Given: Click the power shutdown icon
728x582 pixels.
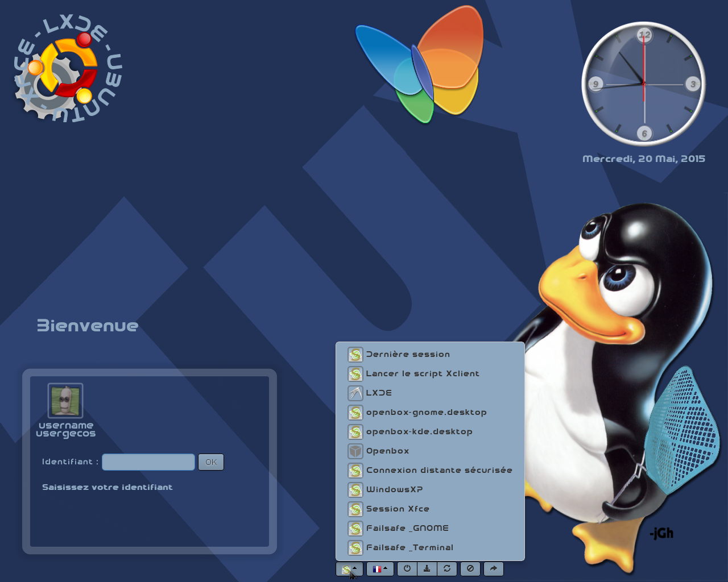Looking at the screenshot, I should point(407,568).
